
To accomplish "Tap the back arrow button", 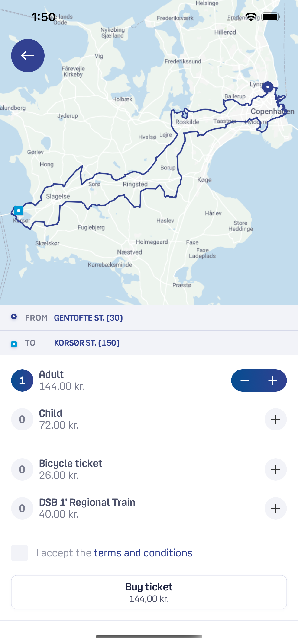I will [28, 55].
